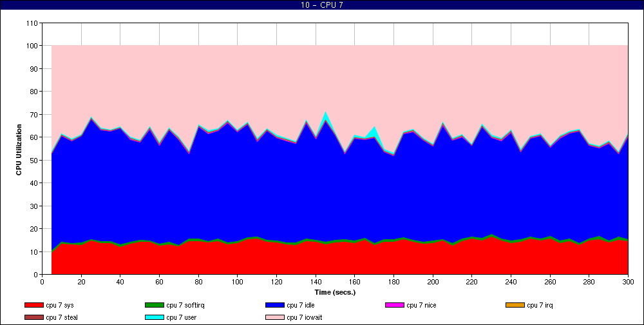Select the 'cpu 7 softirq' legend label
Image resolution: width=644 pixels, height=325 pixels.
pos(185,305)
